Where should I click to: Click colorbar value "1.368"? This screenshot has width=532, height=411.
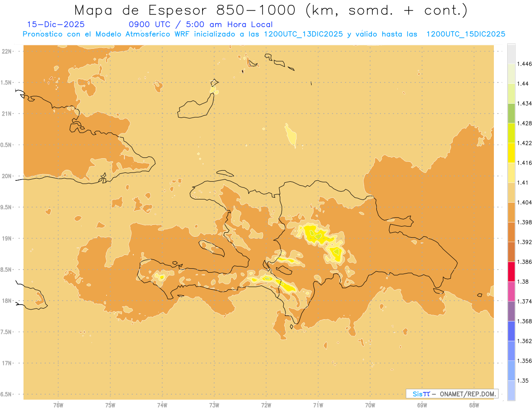pyautogui.click(x=524, y=321)
